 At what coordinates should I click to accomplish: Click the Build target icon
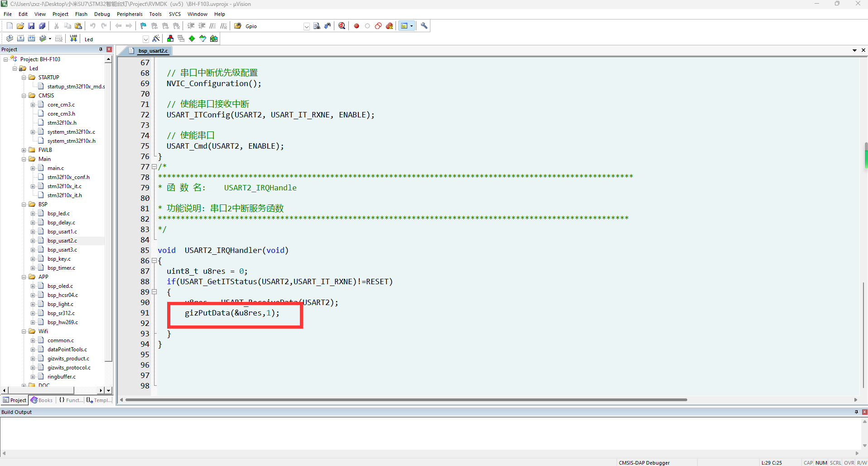pos(20,39)
